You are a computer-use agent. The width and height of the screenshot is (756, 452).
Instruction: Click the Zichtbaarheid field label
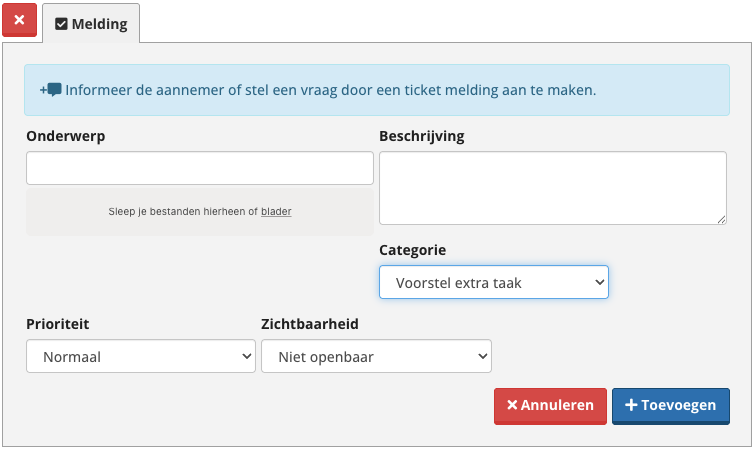[x=309, y=324]
